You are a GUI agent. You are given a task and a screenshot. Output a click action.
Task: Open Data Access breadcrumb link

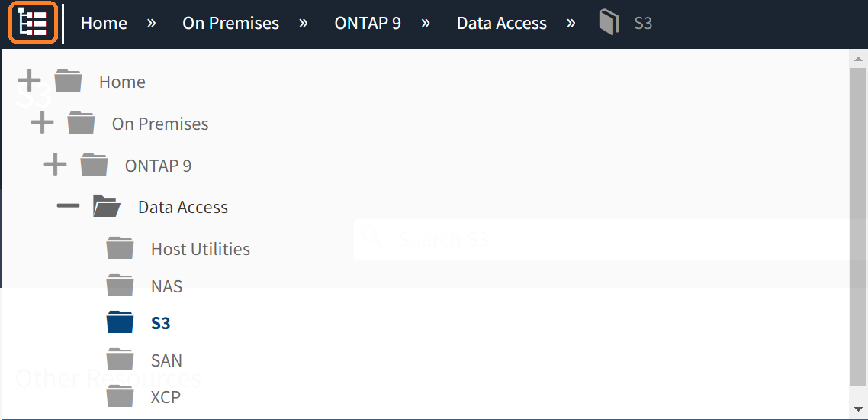(x=501, y=23)
